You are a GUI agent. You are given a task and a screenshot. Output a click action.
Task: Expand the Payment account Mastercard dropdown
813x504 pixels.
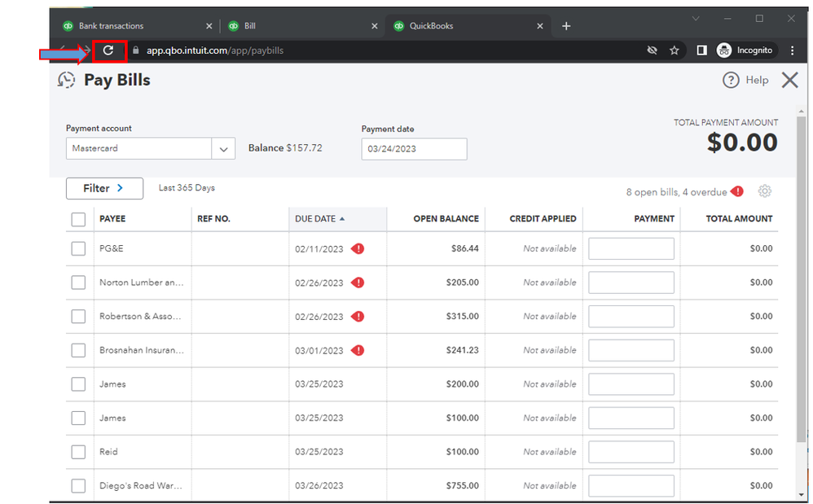223,149
